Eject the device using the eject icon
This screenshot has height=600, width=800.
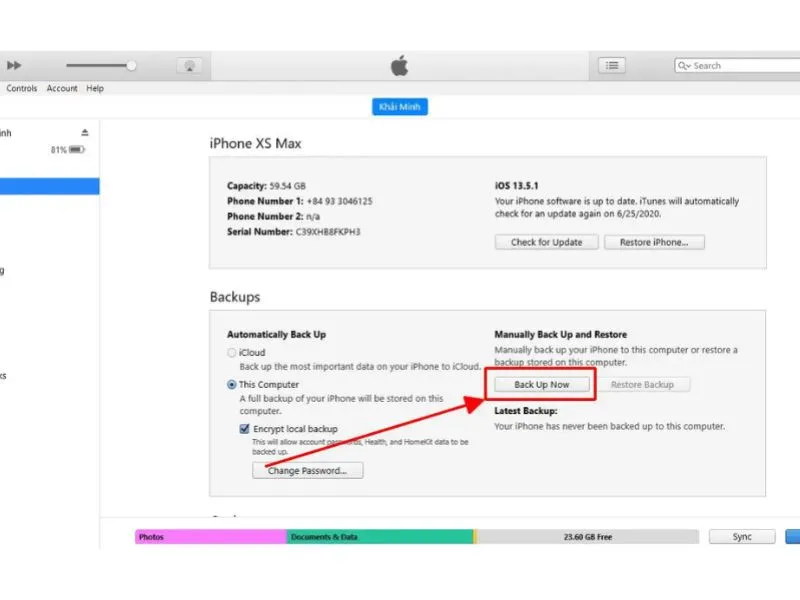pyautogui.click(x=85, y=133)
